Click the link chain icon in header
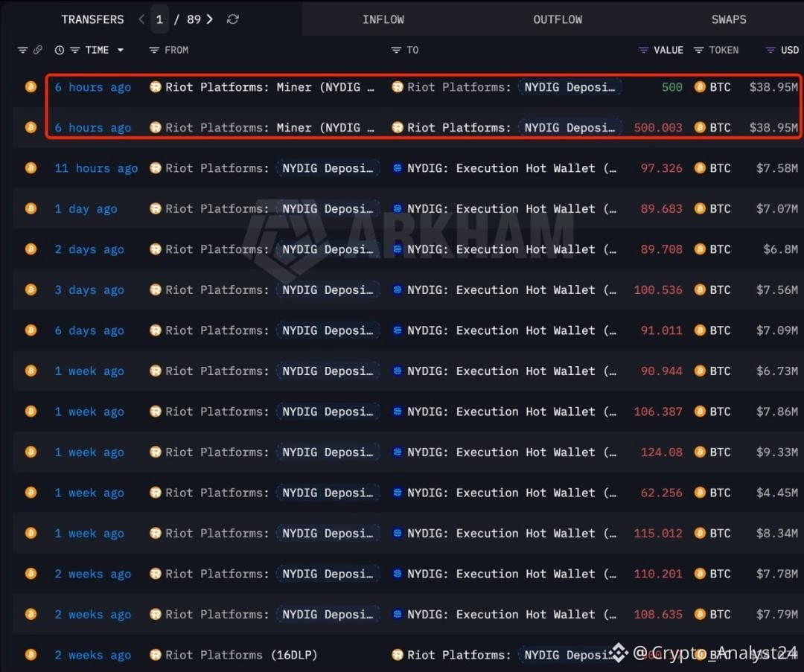Image resolution: width=804 pixels, height=672 pixels. pos(38,51)
